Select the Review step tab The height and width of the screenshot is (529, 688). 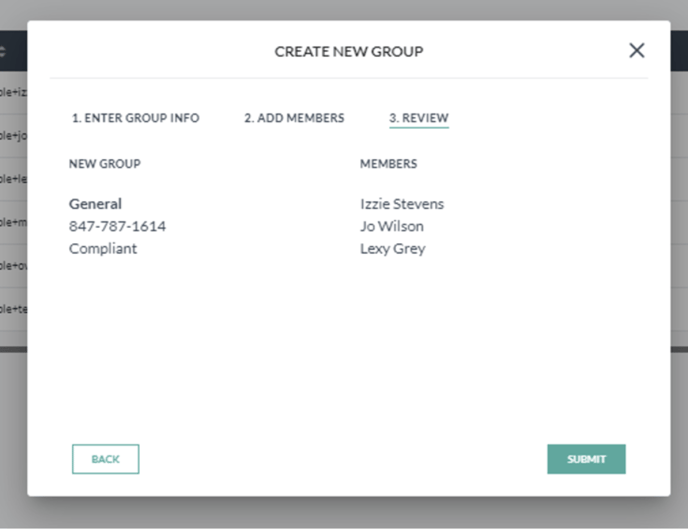[x=418, y=118]
